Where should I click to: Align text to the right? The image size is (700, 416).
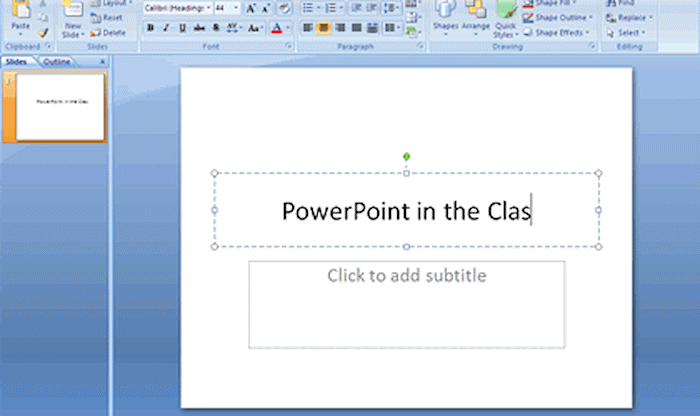pos(340,28)
